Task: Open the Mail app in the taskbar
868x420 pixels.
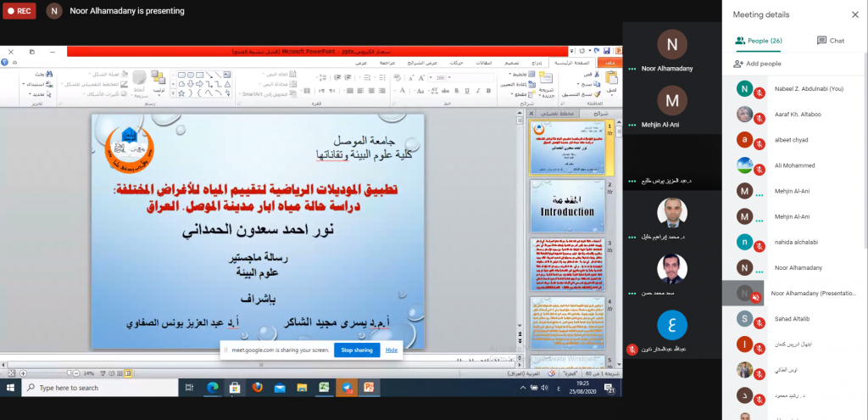Action: coord(280,388)
